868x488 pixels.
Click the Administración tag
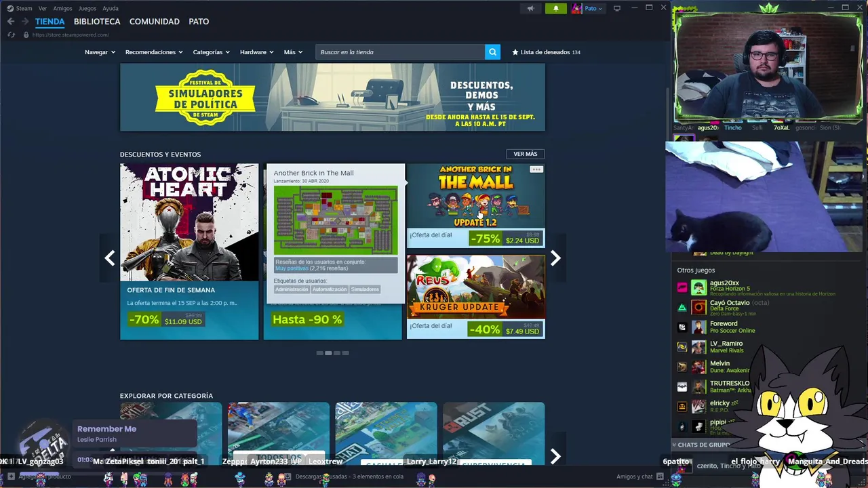click(x=292, y=289)
